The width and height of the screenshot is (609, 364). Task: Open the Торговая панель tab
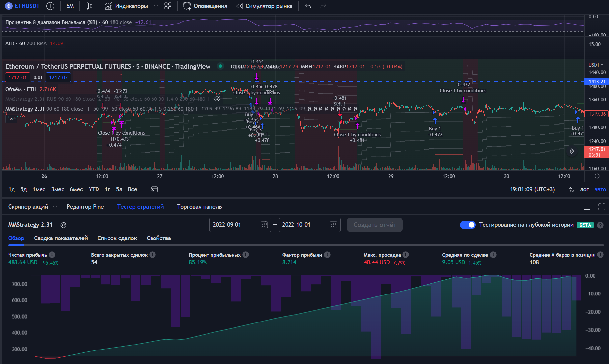(199, 207)
